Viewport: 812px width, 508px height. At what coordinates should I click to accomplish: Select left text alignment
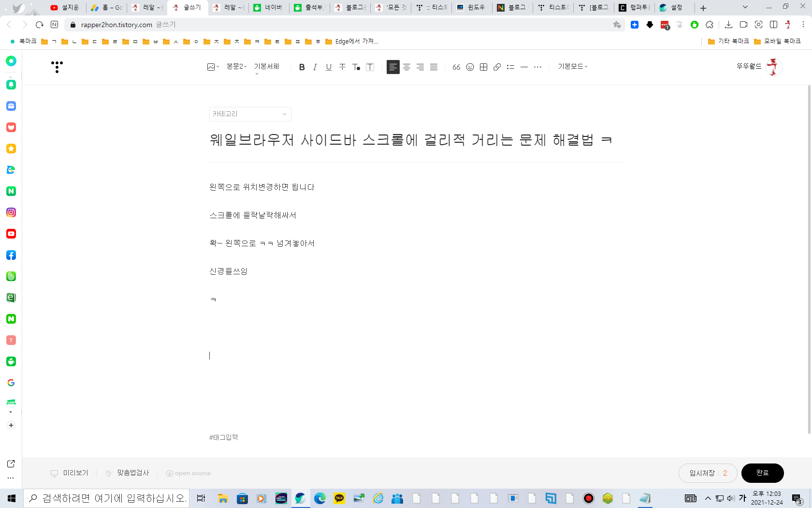point(393,67)
